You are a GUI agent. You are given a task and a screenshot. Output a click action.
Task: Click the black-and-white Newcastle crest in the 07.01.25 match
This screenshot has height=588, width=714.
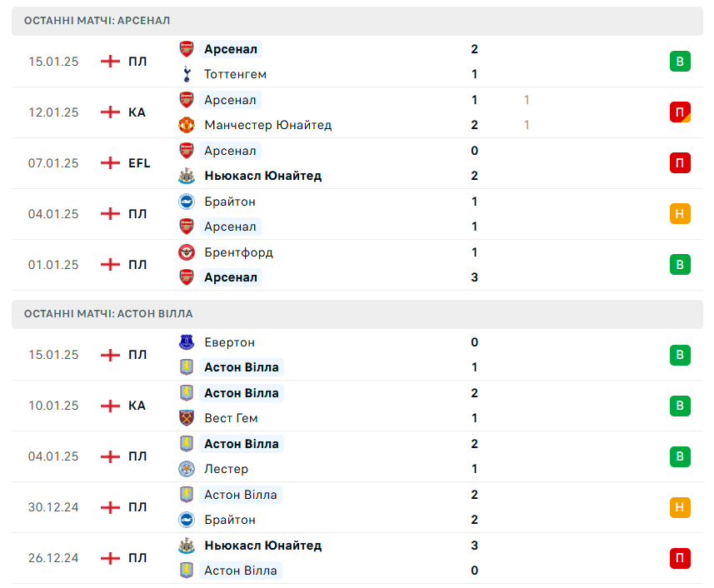click(x=187, y=176)
